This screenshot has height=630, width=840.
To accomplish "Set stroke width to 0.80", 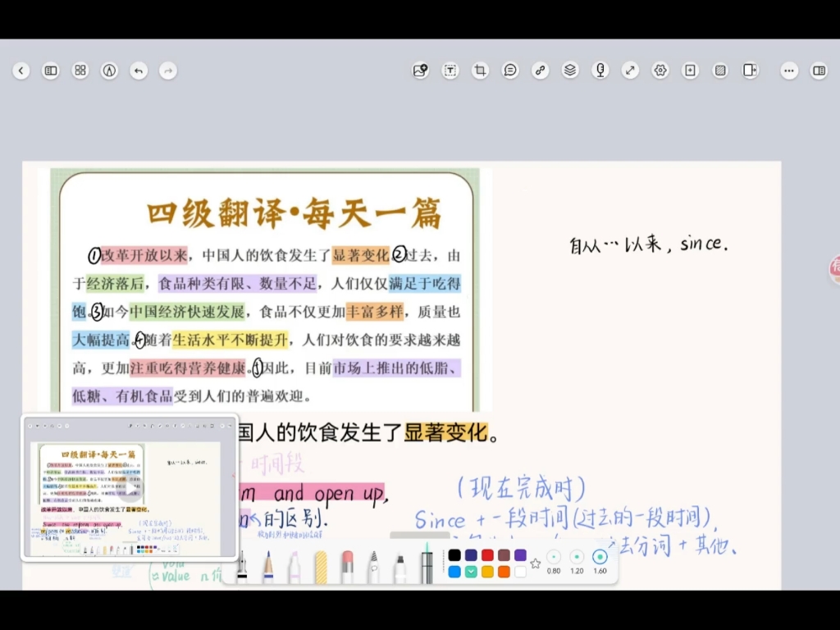I will click(x=554, y=561).
